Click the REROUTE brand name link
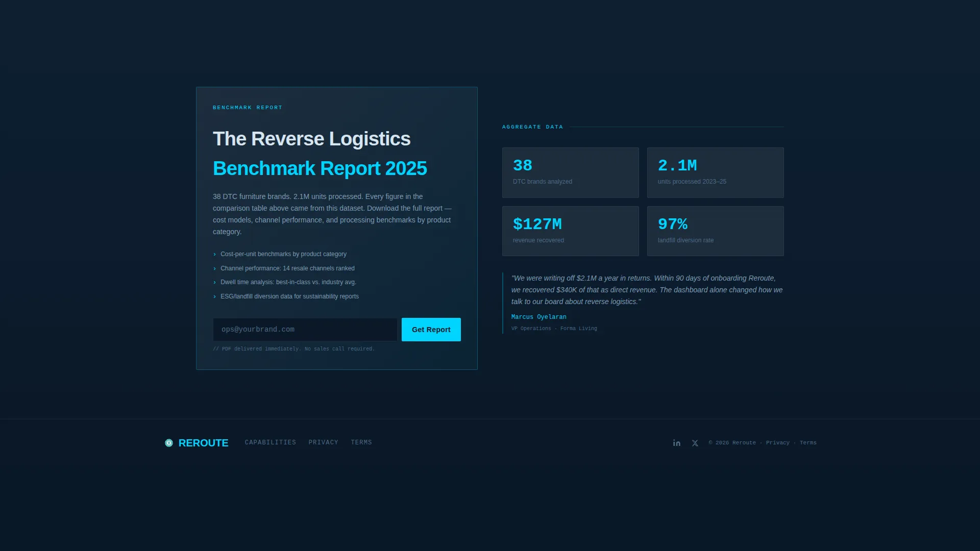 (203, 443)
